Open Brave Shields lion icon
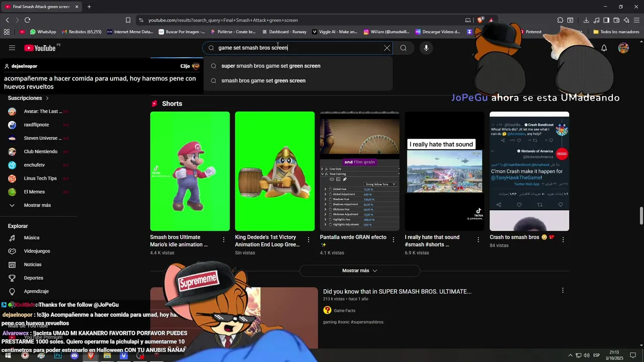The width and height of the screenshot is (644, 362). click(480, 20)
